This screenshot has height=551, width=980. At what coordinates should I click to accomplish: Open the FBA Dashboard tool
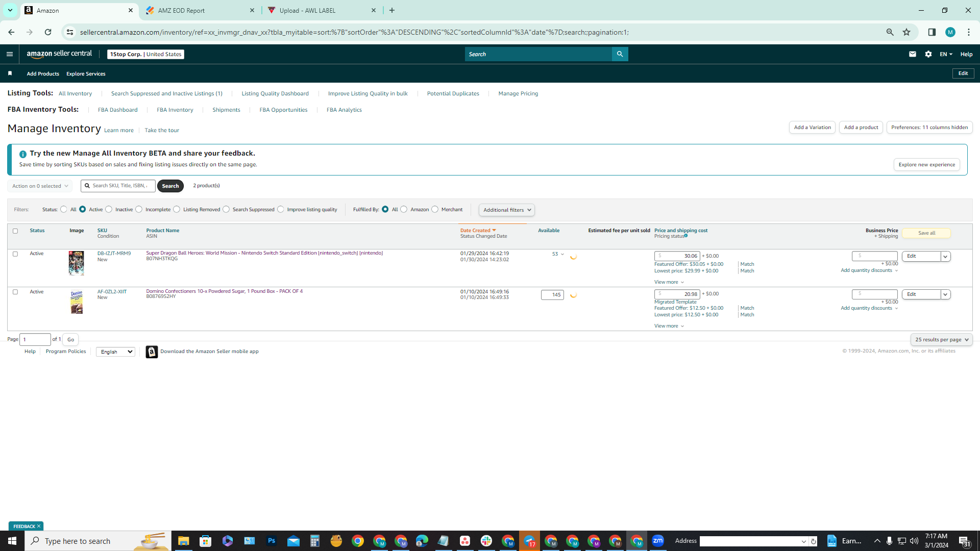point(117,110)
